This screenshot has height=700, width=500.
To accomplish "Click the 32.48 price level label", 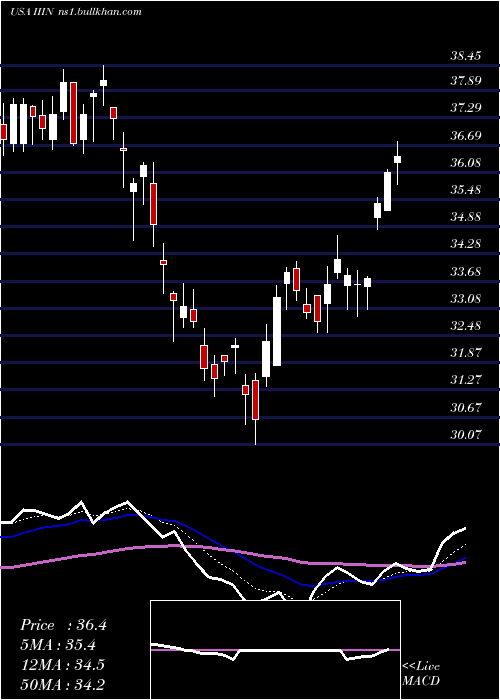I will [x=466, y=326].
